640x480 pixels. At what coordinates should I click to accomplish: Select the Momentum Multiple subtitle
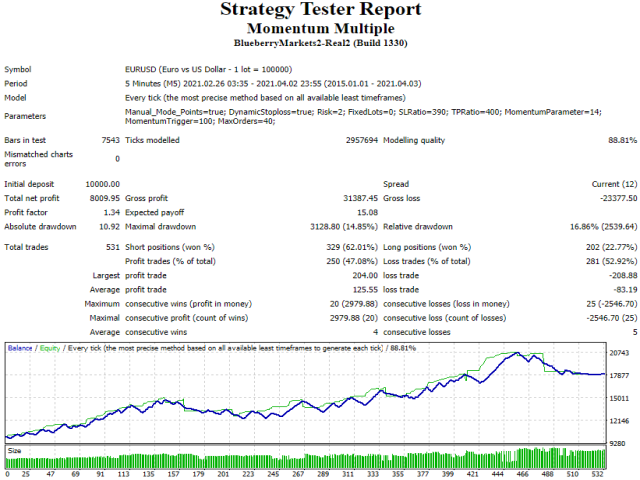click(x=320, y=29)
